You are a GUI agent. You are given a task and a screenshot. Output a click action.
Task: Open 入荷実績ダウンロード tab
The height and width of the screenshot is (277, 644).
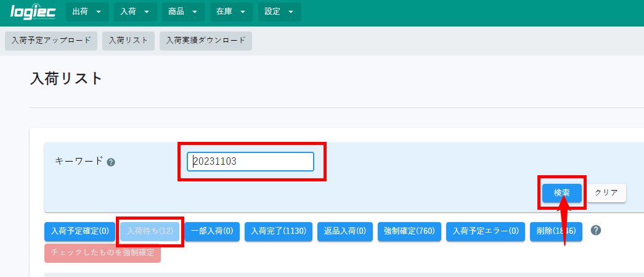(205, 41)
